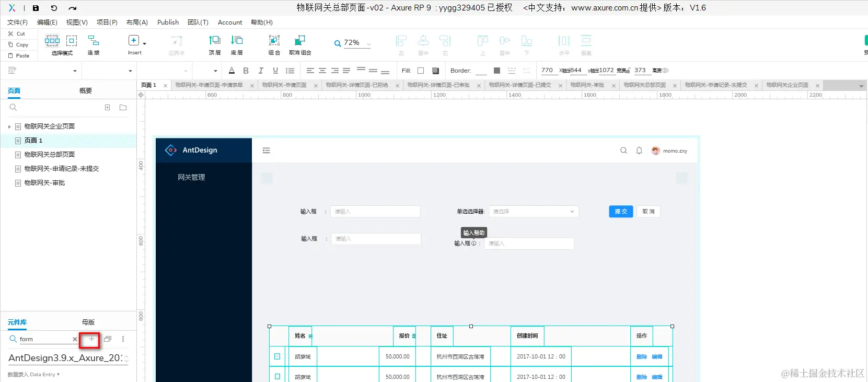Activate the 连接 connector tool
The height and width of the screenshot is (382, 868).
94,44
